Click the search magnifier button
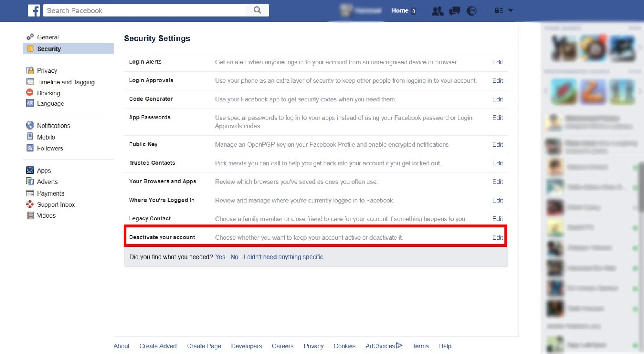Image resolution: width=644 pixels, height=354 pixels. coord(258,10)
